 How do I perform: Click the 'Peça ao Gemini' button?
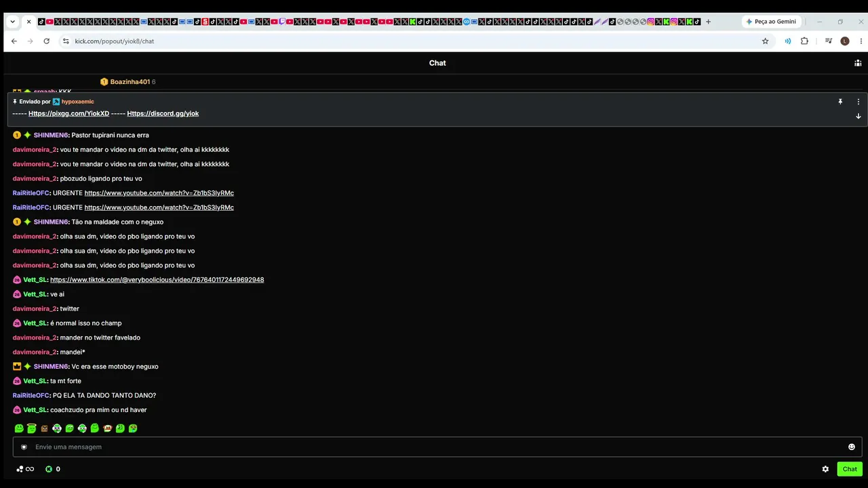pyautogui.click(x=771, y=22)
